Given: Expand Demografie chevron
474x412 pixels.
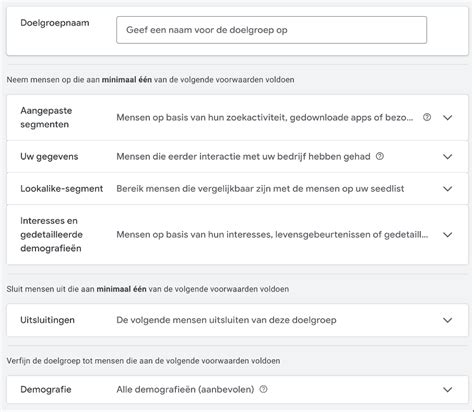Looking at the screenshot, I should pyautogui.click(x=448, y=389).
